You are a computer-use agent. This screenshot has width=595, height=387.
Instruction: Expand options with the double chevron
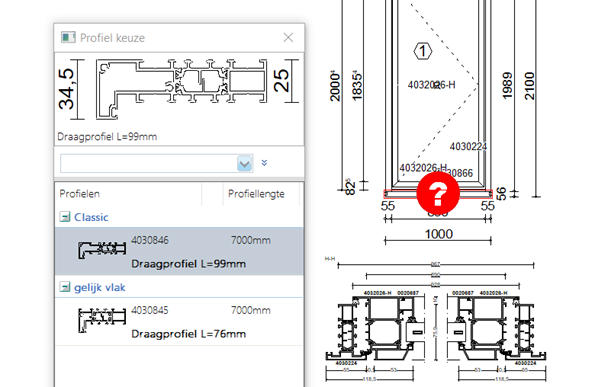click(264, 163)
